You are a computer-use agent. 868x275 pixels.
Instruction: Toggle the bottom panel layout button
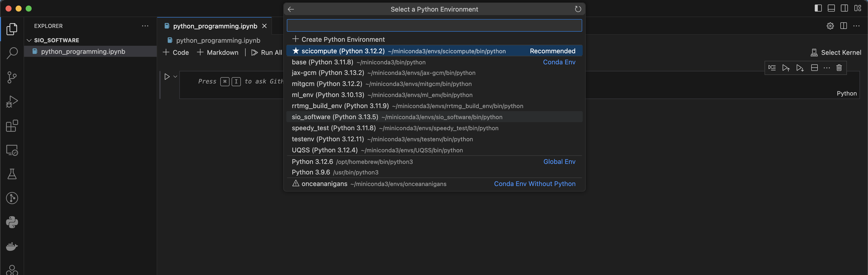click(x=831, y=9)
